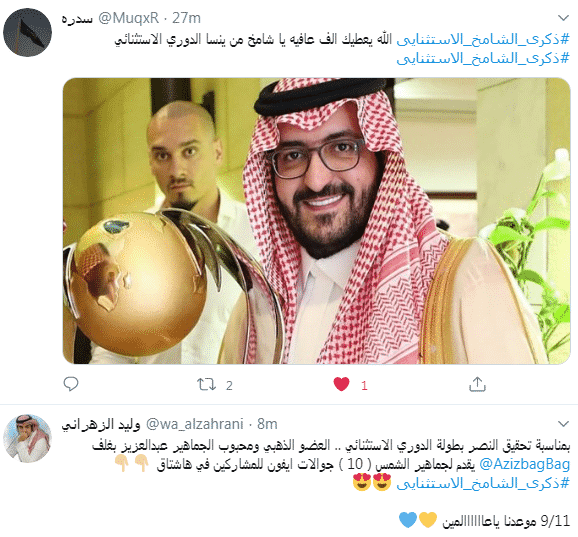The width and height of the screenshot is (578, 537).
Task: Click the 27m timestamp
Action: click(187, 18)
